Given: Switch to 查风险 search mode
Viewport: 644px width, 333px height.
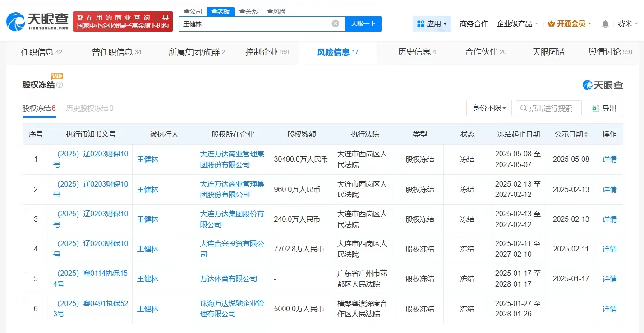Looking at the screenshot, I should pyautogui.click(x=276, y=11).
